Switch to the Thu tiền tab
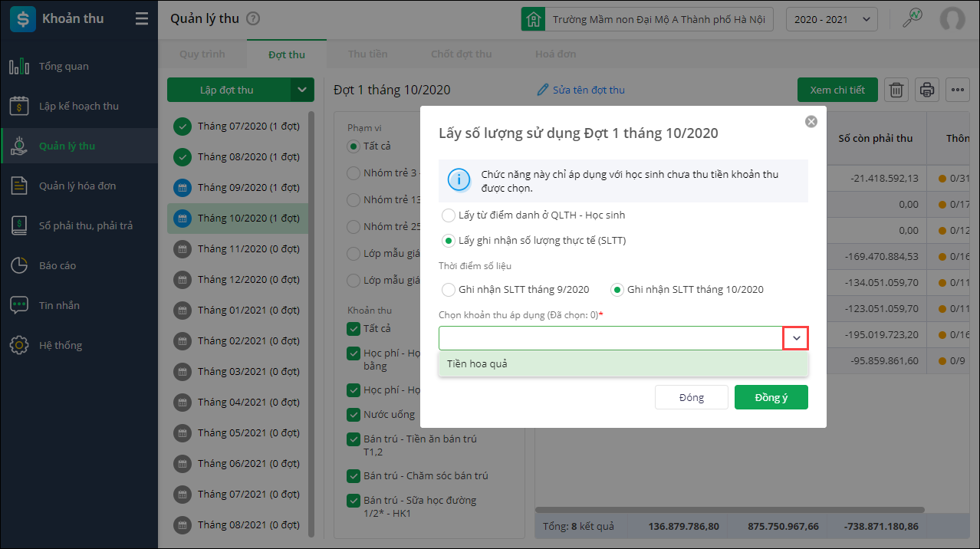Viewport: 980px width, 549px height. tap(367, 54)
